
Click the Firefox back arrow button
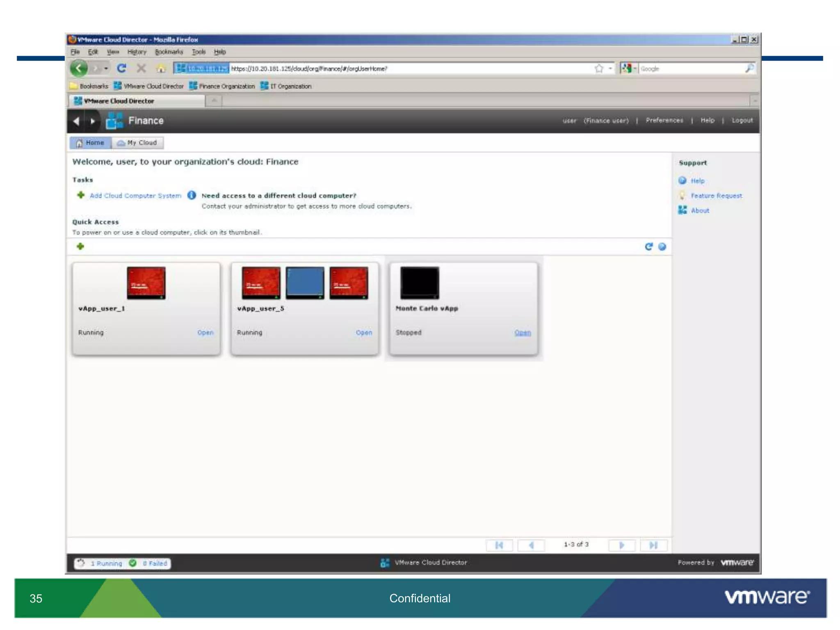(x=79, y=68)
